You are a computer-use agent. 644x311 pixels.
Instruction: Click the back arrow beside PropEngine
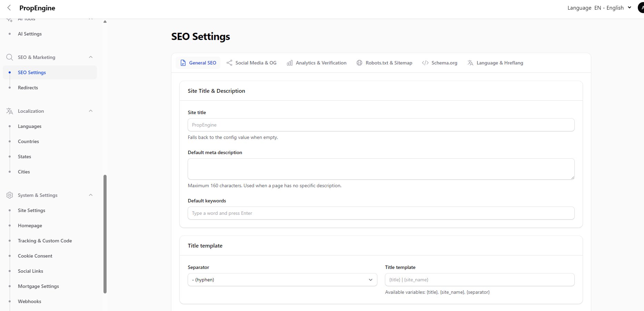tap(9, 8)
